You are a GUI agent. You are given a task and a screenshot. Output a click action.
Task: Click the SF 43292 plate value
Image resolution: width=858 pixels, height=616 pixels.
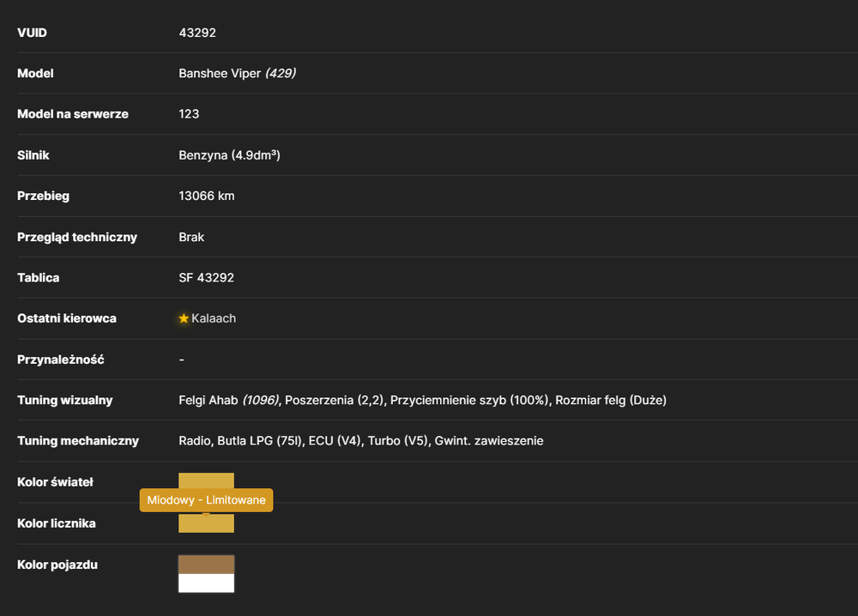(x=206, y=278)
